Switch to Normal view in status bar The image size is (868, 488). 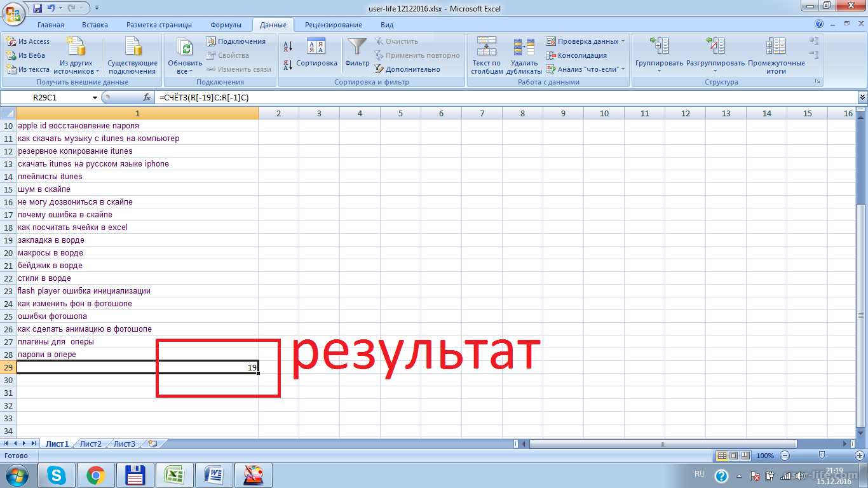tap(721, 456)
